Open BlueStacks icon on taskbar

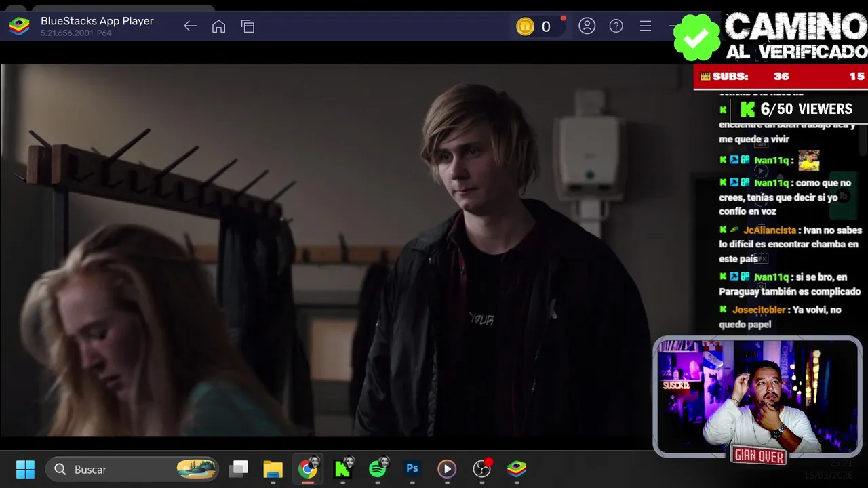(517, 469)
